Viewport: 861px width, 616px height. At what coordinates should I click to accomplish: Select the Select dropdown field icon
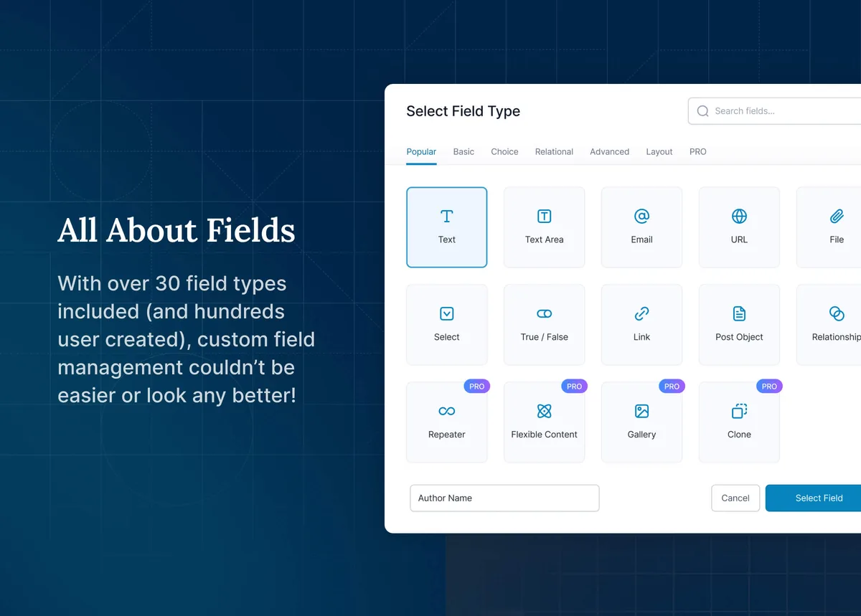[446, 314]
